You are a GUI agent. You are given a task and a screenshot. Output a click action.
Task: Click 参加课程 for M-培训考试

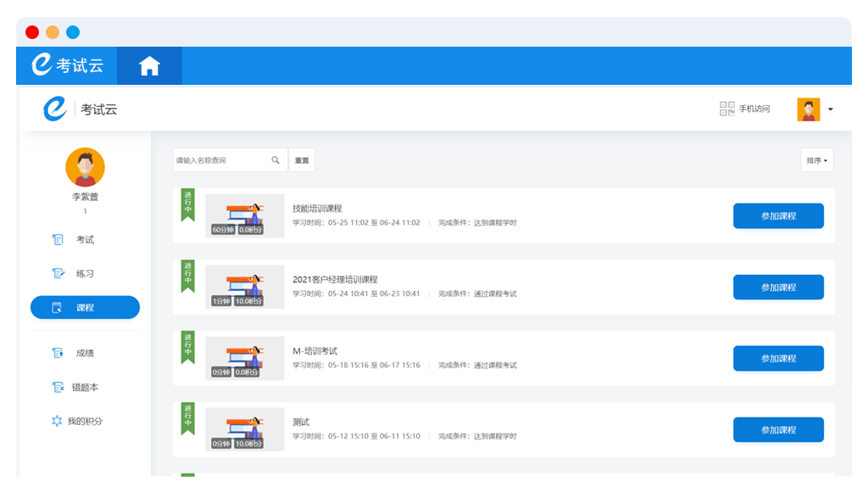pos(777,359)
